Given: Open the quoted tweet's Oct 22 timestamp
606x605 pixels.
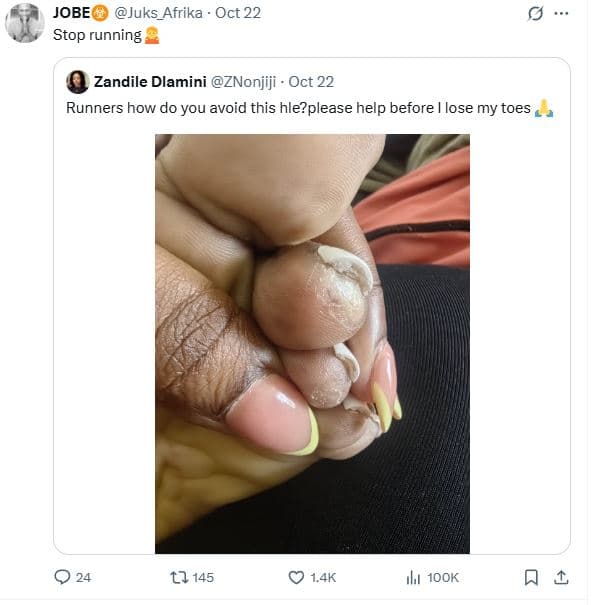Looking at the screenshot, I should point(311,81).
